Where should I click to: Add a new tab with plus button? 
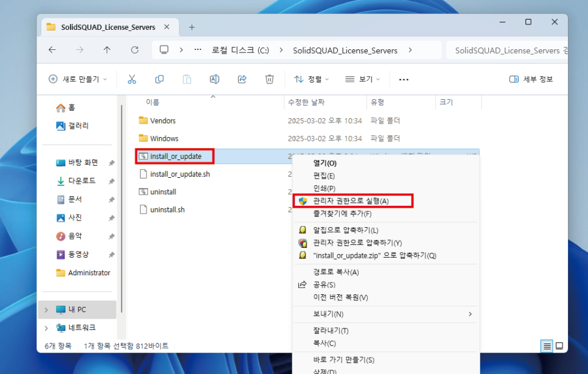pyautogui.click(x=192, y=27)
